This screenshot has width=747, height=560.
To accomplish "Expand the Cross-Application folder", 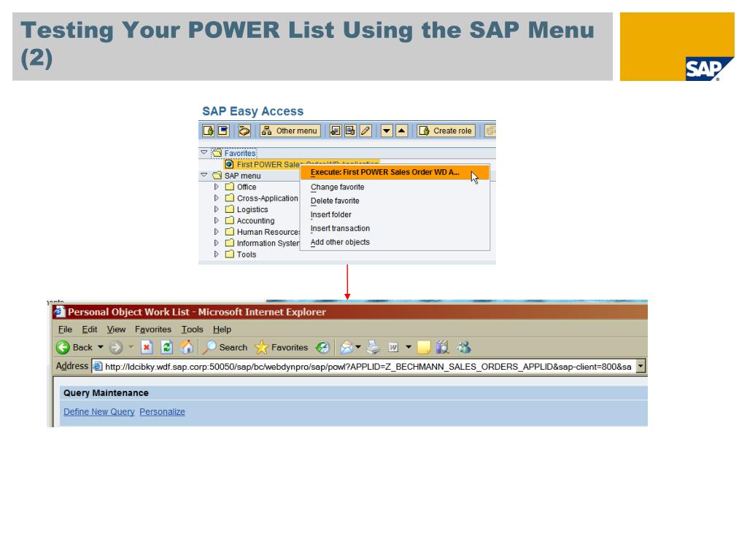I will click(216, 198).
